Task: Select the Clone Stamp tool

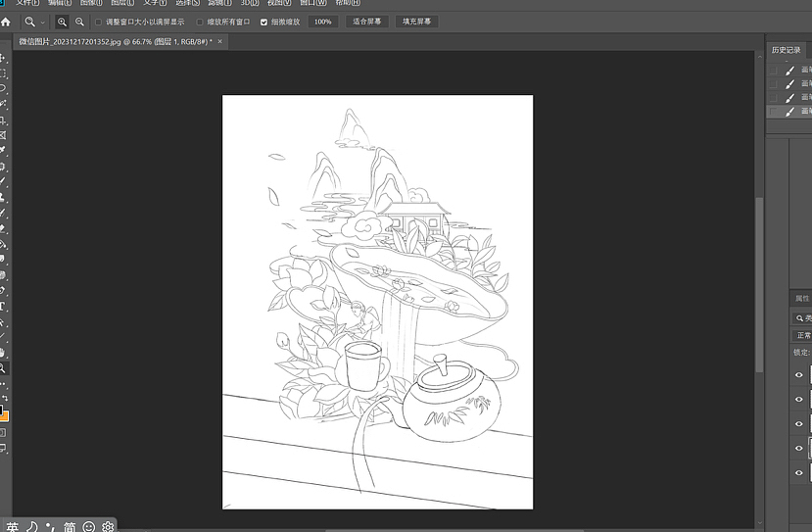Action: coord(3,197)
